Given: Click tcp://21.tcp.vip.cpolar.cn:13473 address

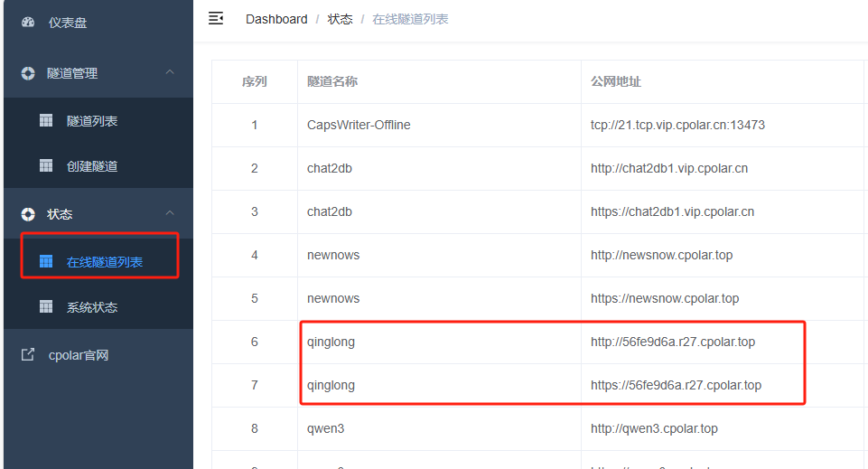Looking at the screenshot, I should (677, 125).
